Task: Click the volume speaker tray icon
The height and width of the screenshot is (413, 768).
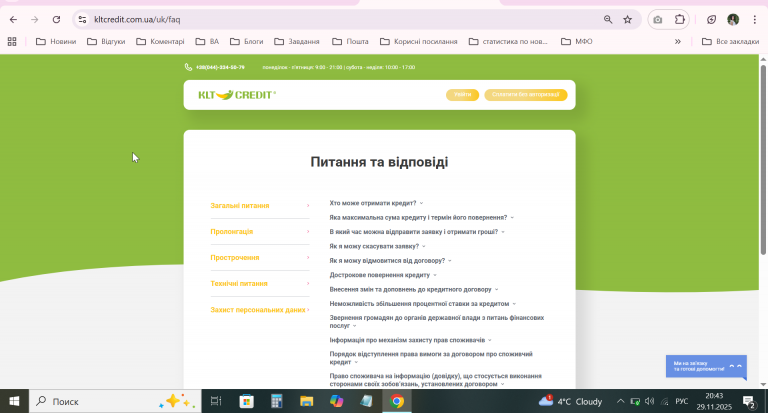Action: (x=649, y=401)
